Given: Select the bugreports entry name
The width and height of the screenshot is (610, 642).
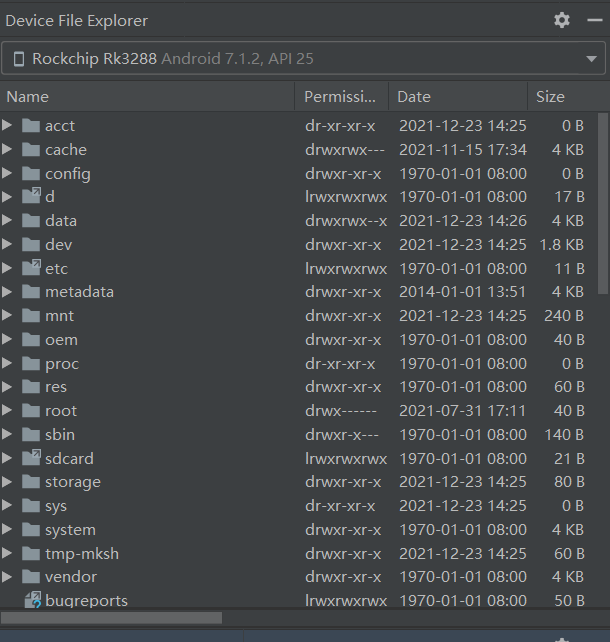Looking at the screenshot, I should click(86, 601).
